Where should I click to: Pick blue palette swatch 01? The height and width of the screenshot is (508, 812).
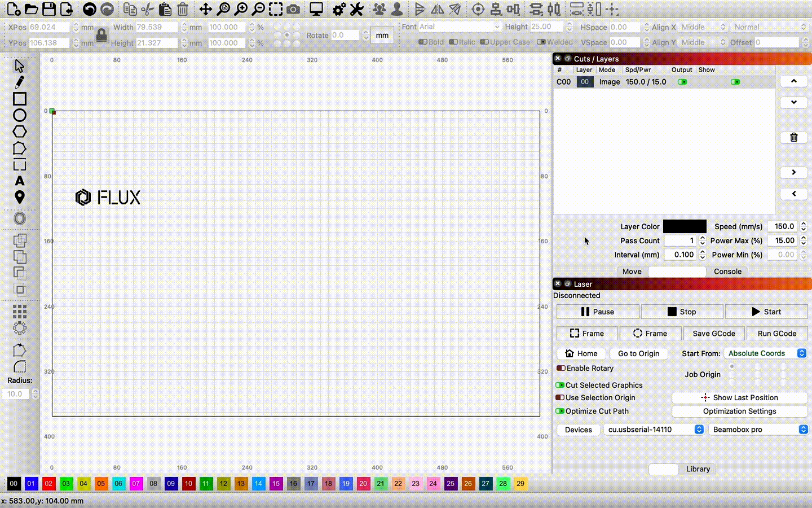pyautogui.click(x=32, y=484)
